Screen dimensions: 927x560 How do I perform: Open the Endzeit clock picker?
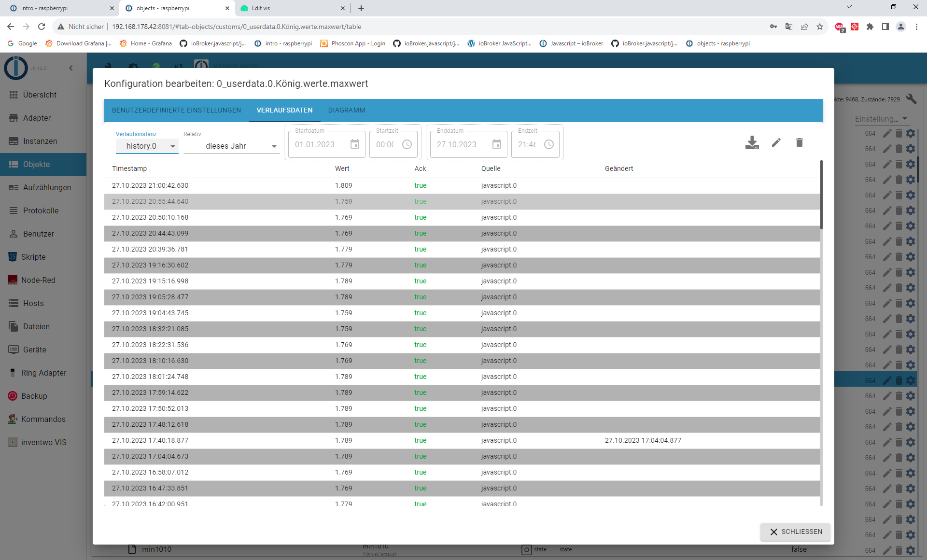pos(549,144)
